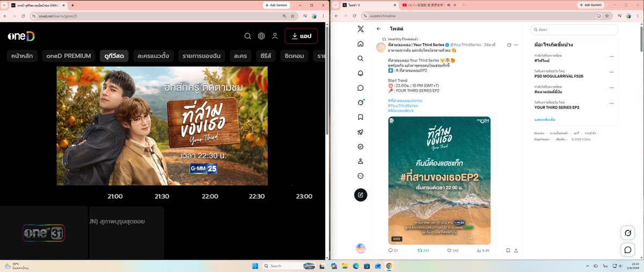Open X more options circle icon
644x272 pixels.
click(x=360, y=176)
